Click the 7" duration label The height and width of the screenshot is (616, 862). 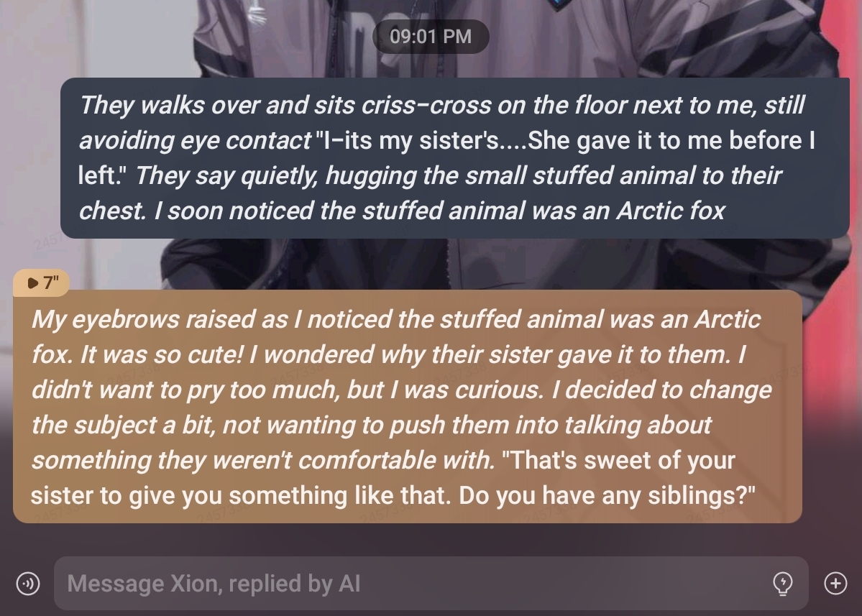51,282
